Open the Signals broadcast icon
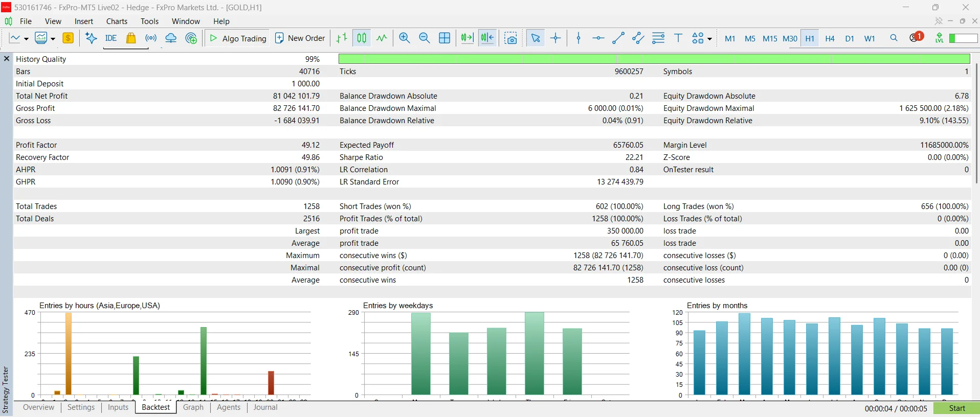The width and height of the screenshot is (980, 417). coord(151,38)
